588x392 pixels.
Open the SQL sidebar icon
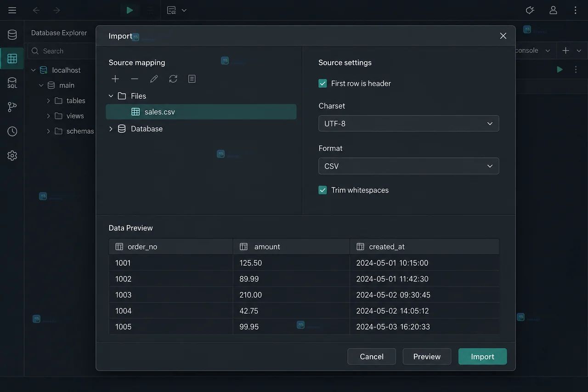12,83
